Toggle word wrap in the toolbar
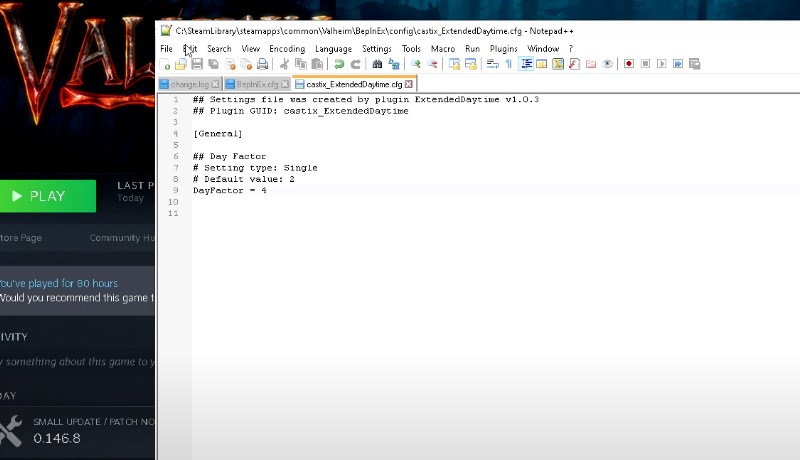Image resolution: width=800 pixels, height=460 pixels. coord(492,64)
